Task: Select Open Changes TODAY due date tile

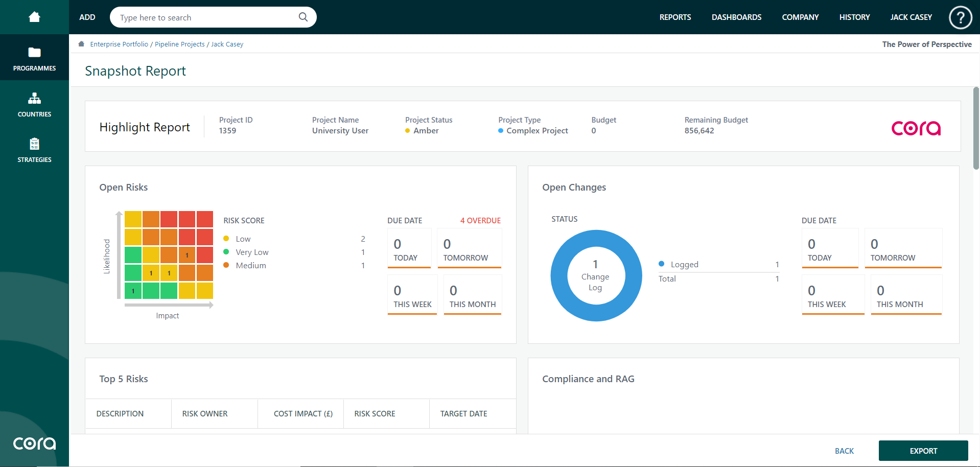Action: click(x=830, y=248)
